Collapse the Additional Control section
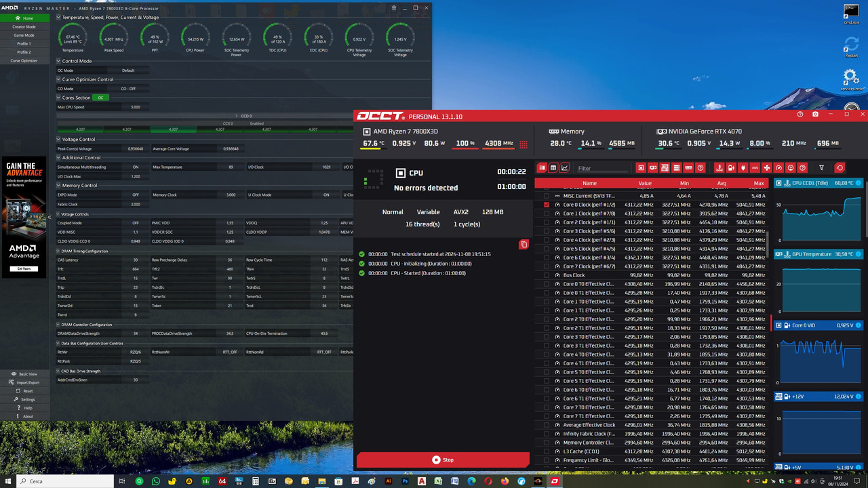The image size is (868, 488). point(58,158)
